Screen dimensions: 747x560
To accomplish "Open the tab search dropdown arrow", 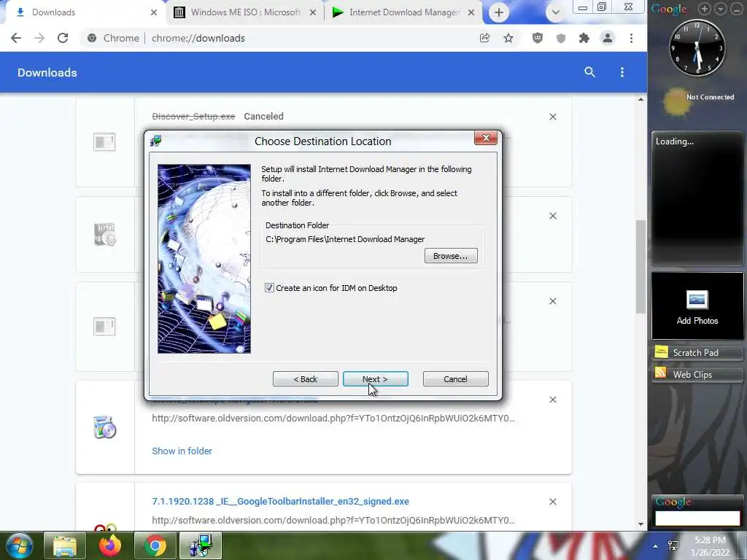I will coord(555,12).
